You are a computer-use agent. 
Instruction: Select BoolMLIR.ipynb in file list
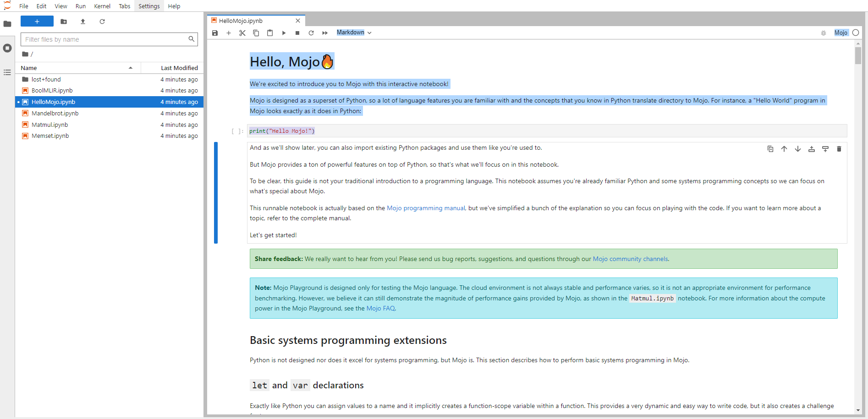click(110, 91)
